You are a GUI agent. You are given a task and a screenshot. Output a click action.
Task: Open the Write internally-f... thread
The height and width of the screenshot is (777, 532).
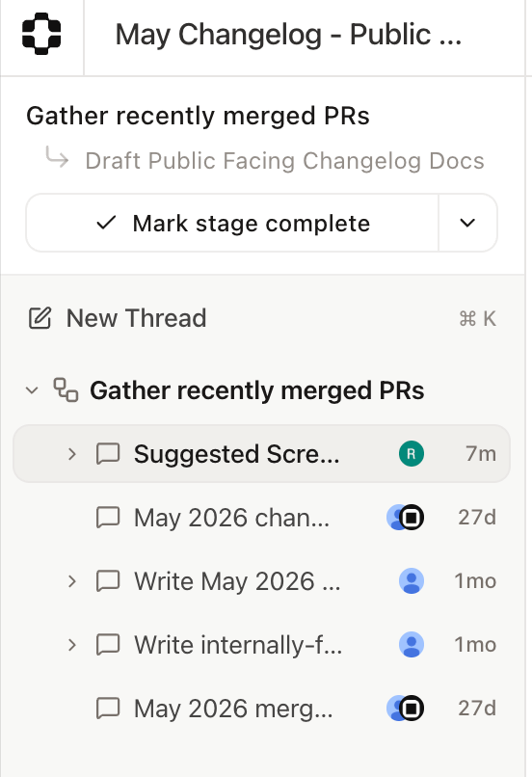coord(261,645)
